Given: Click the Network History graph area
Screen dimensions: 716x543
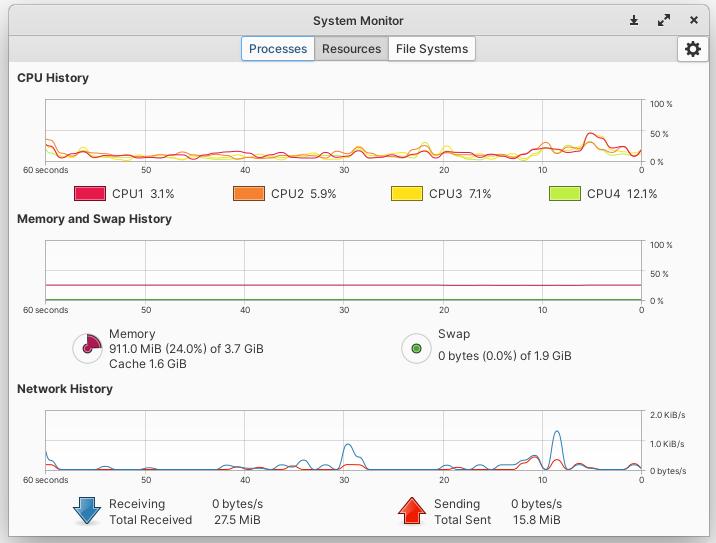Looking at the screenshot, I should [x=343, y=441].
